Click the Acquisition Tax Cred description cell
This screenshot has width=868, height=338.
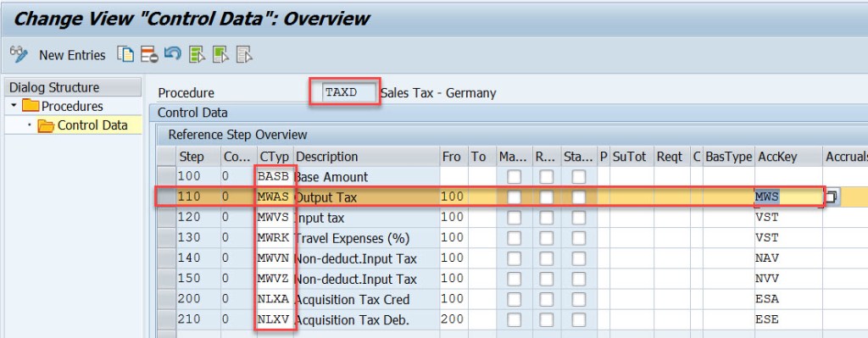tap(366, 299)
